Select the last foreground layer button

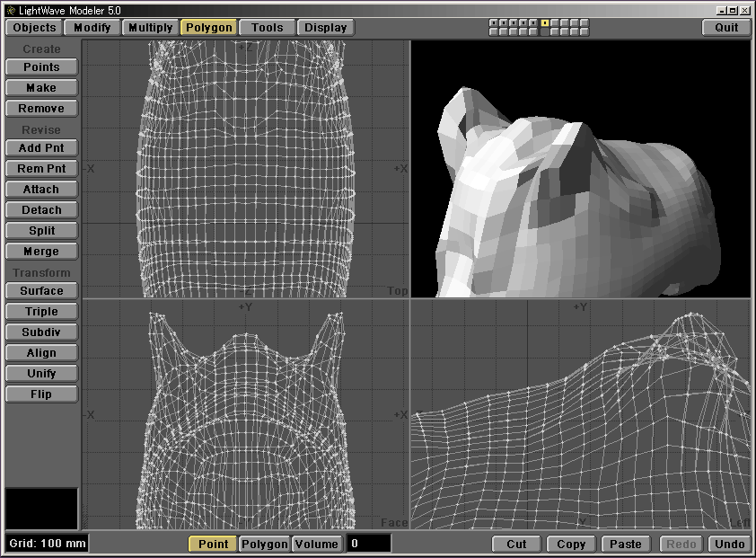click(585, 22)
